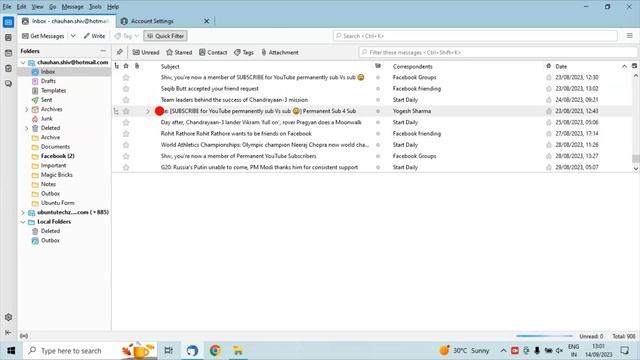Click the Filter these messages field
The image size is (640, 360).
click(x=498, y=52)
